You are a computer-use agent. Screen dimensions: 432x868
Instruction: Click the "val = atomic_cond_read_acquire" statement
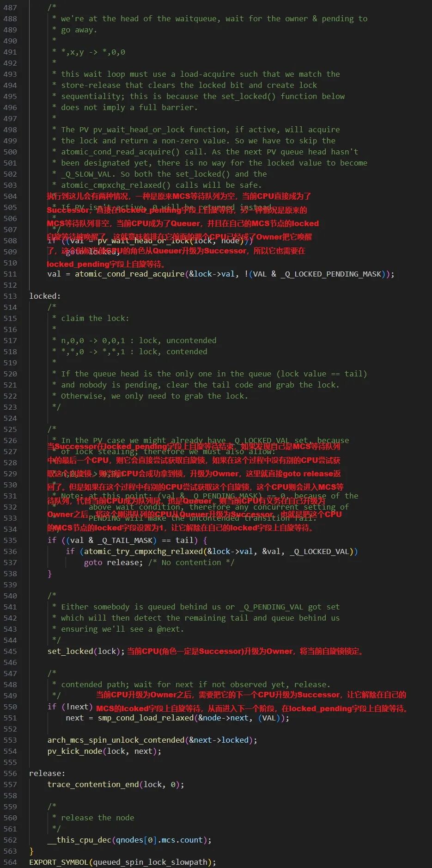[221, 274]
